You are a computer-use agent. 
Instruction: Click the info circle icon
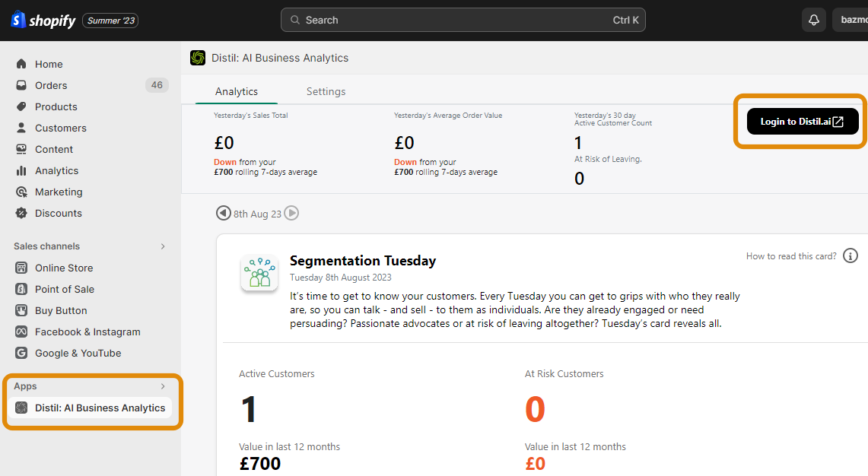pos(851,255)
